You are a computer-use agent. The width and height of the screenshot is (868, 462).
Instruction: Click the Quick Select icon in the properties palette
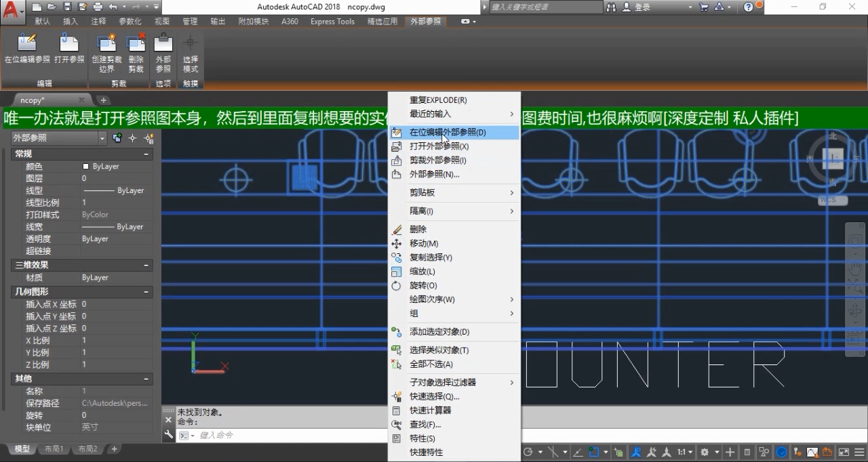click(x=149, y=138)
